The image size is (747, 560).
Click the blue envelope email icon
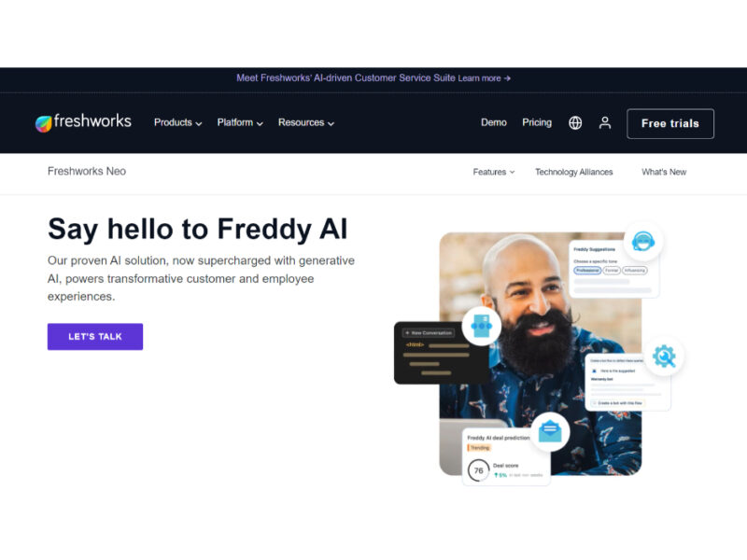point(550,431)
